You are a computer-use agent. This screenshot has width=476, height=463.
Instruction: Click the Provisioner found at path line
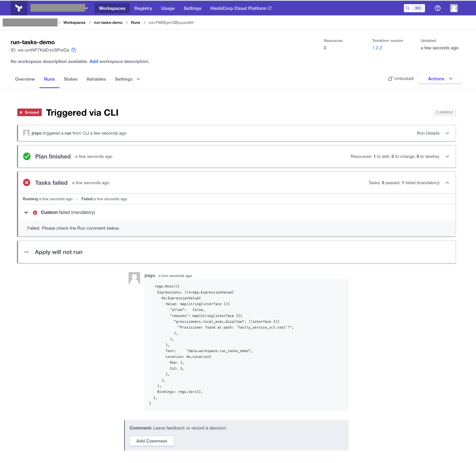click(x=236, y=328)
